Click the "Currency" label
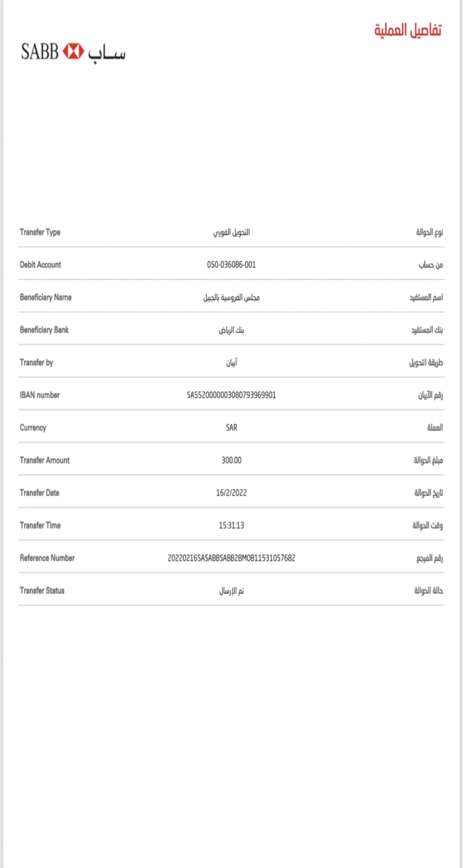The height and width of the screenshot is (868, 463). point(33,428)
